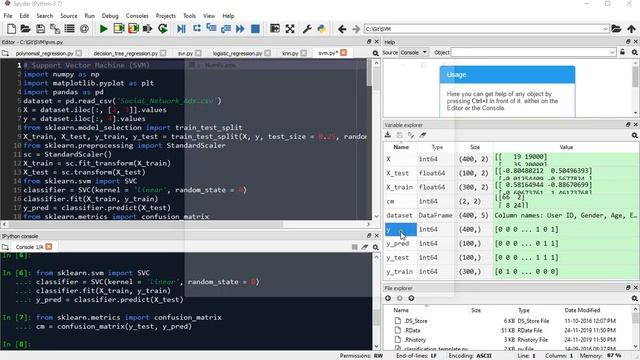Click the debug step into icon
640x360 pixels.
(x=211, y=29)
